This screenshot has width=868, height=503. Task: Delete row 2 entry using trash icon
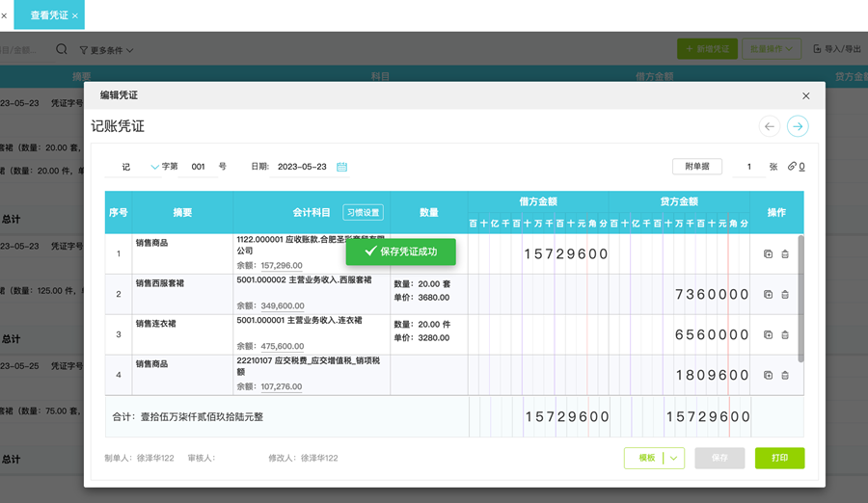[785, 294]
